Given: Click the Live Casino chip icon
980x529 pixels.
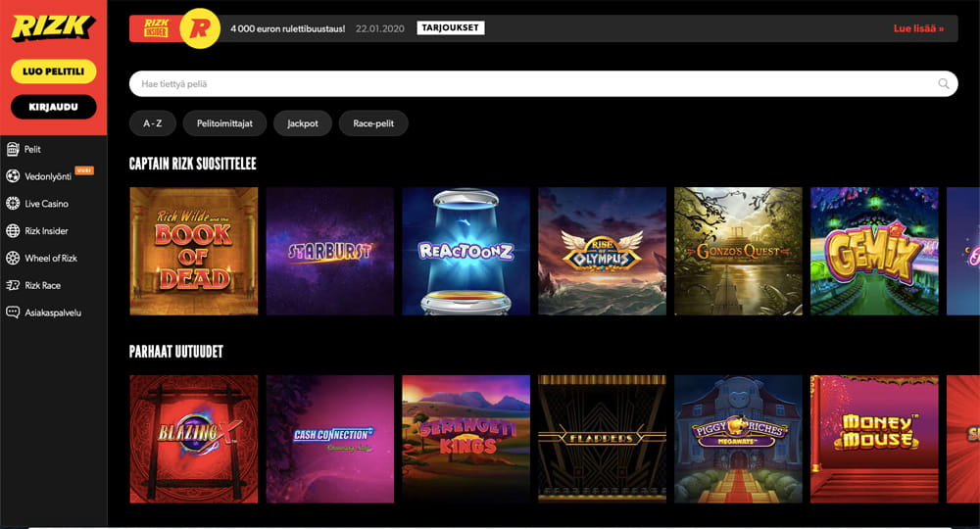Looking at the screenshot, I should 13,203.
